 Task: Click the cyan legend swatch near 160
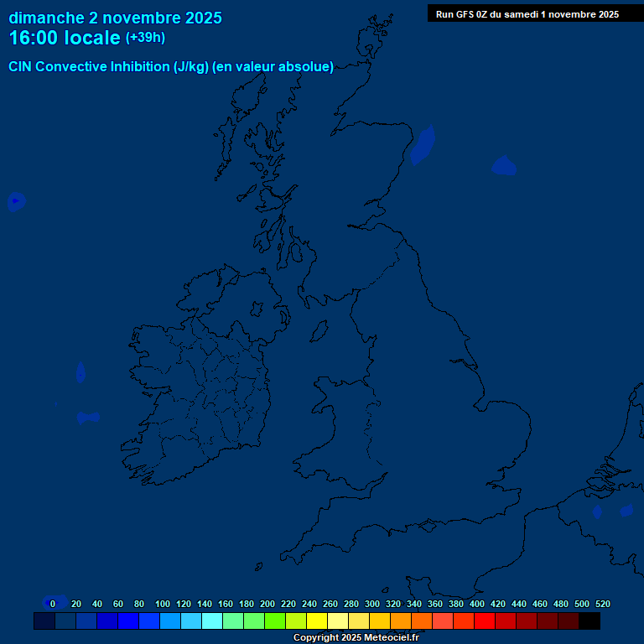pos(212,621)
